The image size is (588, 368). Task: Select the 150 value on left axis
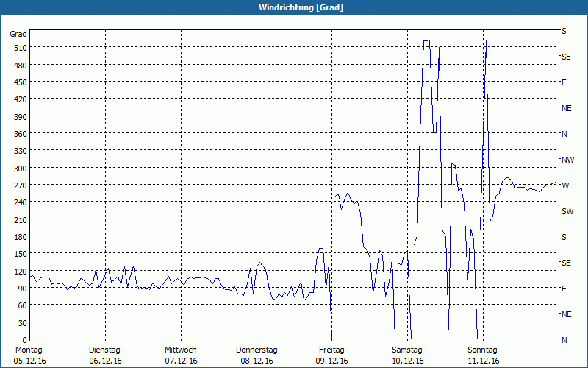pyautogui.click(x=21, y=254)
